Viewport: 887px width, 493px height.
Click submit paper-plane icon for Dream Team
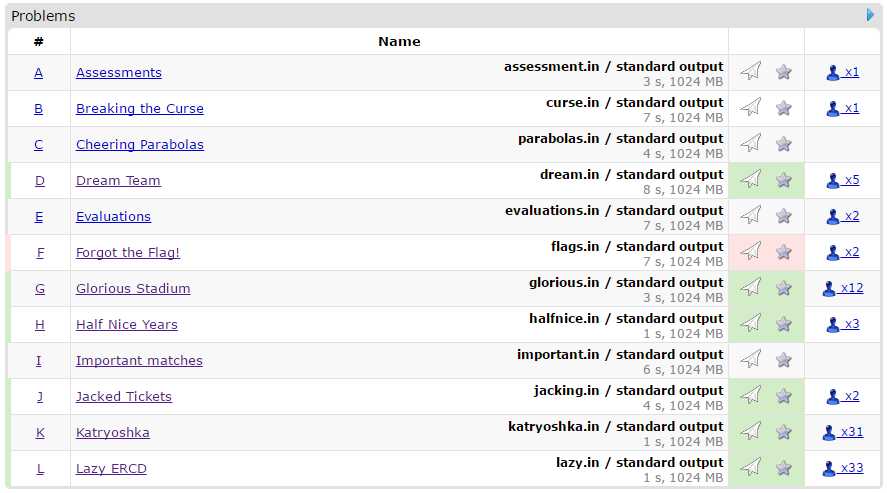point(751,180)
